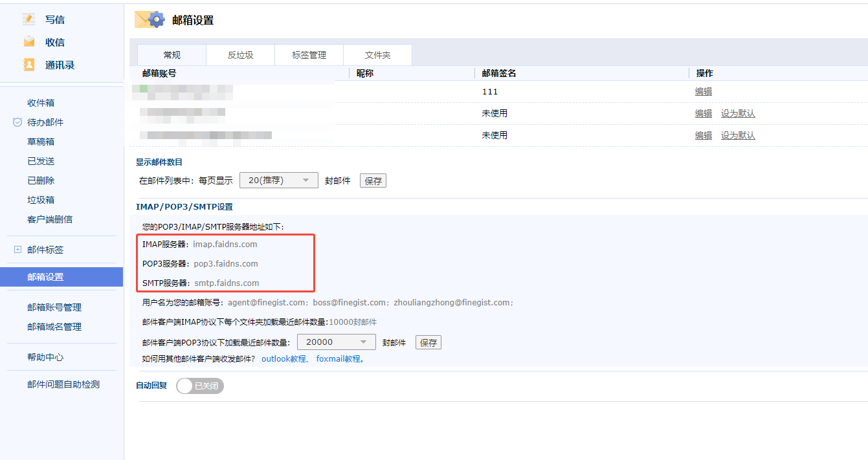Open 邮箱账号管理 page

54,307
